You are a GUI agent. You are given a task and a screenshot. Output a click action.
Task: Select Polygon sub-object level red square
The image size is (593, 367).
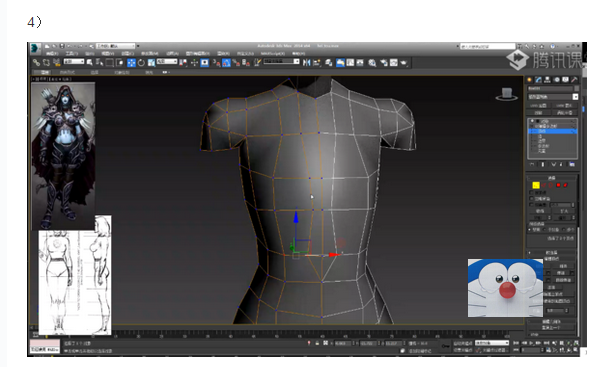coord(558,185)
